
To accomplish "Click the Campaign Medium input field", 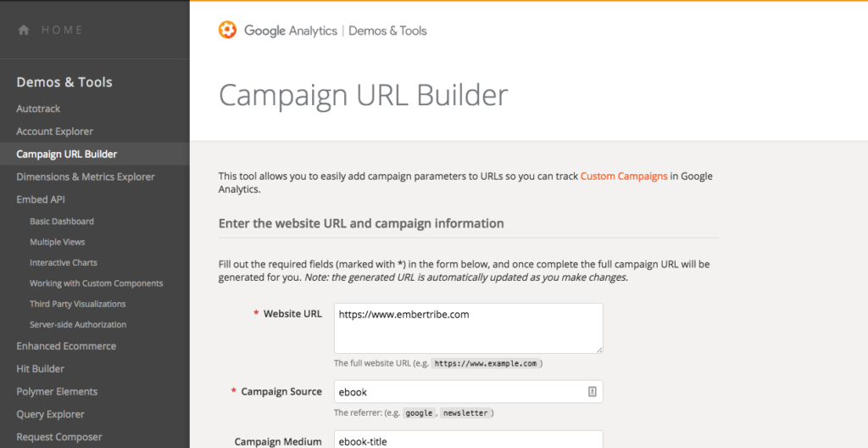I will [468, 440].
